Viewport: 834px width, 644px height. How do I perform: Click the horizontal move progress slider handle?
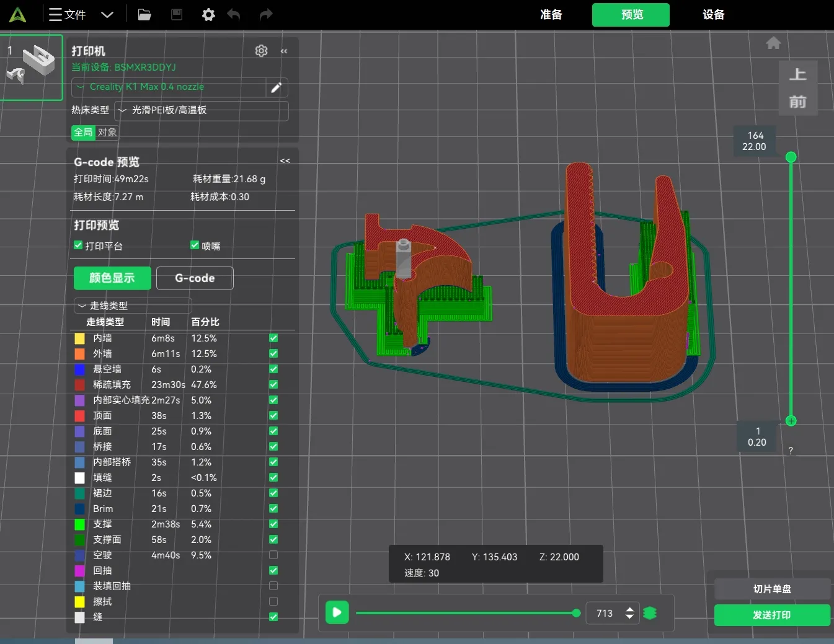pyautogui.click(x=576, y=613)
